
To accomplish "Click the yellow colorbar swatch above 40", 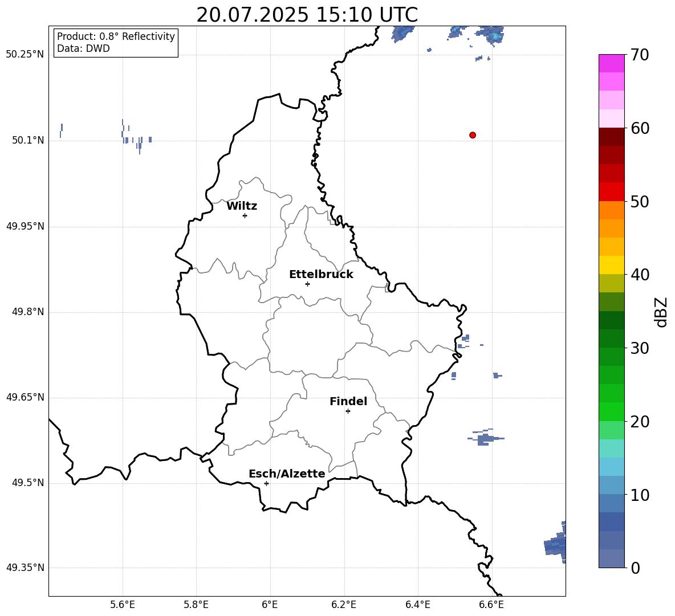I will (x=611, y=265).
